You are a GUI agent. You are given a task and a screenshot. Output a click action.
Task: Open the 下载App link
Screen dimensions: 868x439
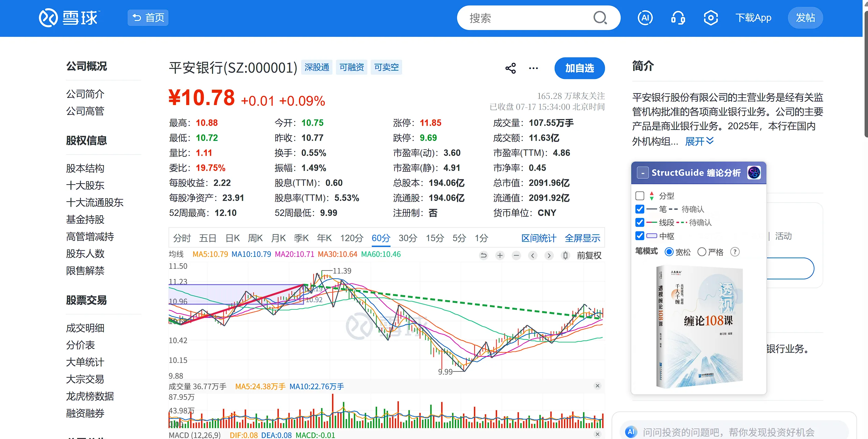753,18
